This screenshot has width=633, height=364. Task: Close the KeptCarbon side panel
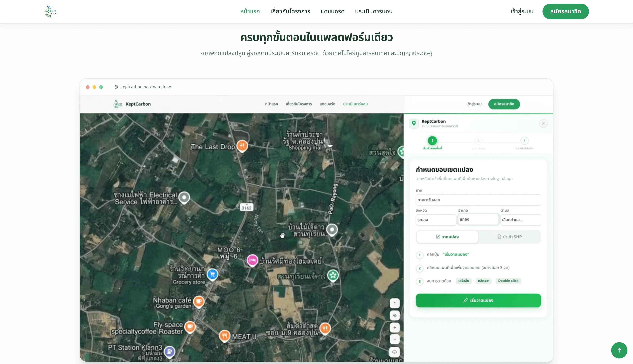[x=543, y=123]
